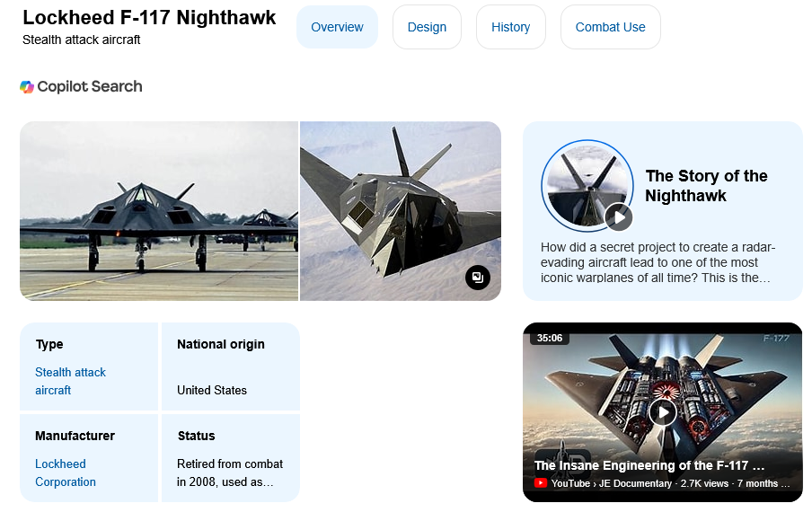Switch to the Overview tab

coord(337,27)
